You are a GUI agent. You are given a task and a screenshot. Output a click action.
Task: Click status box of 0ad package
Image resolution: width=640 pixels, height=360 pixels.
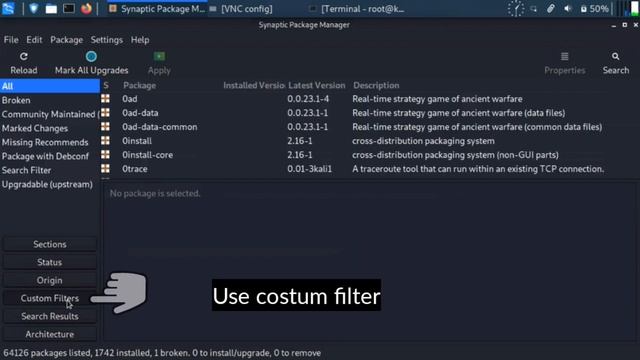pyautogui.click(x=105, y=99)
